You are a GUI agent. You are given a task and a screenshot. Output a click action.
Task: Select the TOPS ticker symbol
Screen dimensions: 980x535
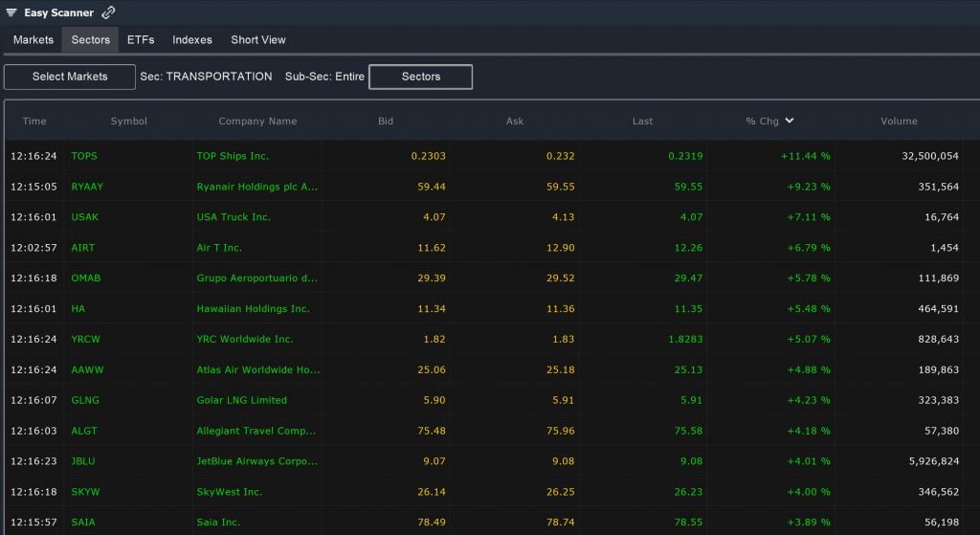[84, 156]
